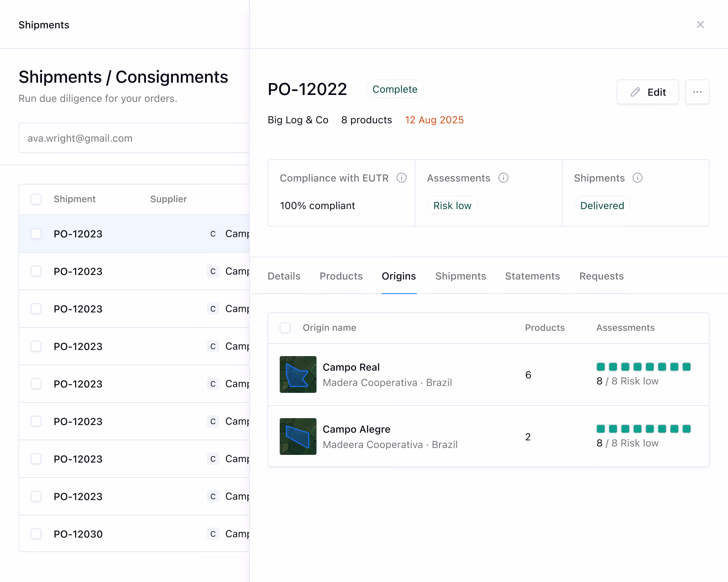
Task: Open the Statements tab
Action: [x=533, y=276]
